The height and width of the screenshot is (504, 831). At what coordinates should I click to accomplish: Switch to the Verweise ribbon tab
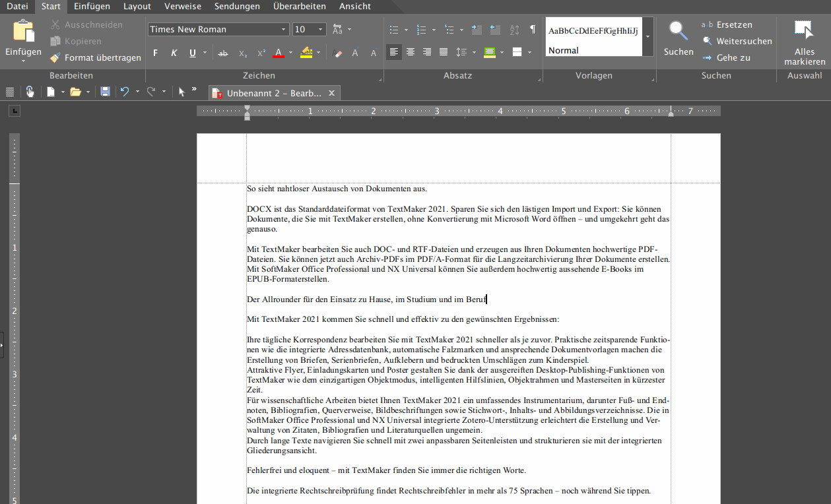(x=182, y=7)
